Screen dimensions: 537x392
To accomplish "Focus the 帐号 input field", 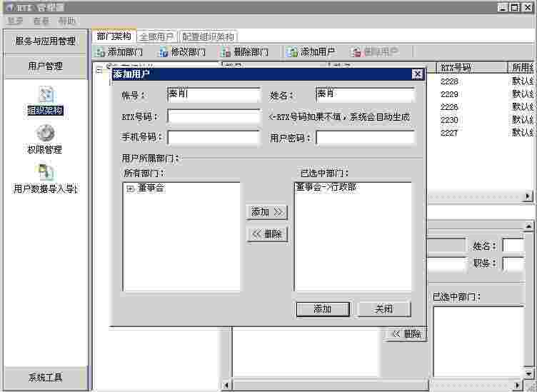I will [x=214, y=95].
